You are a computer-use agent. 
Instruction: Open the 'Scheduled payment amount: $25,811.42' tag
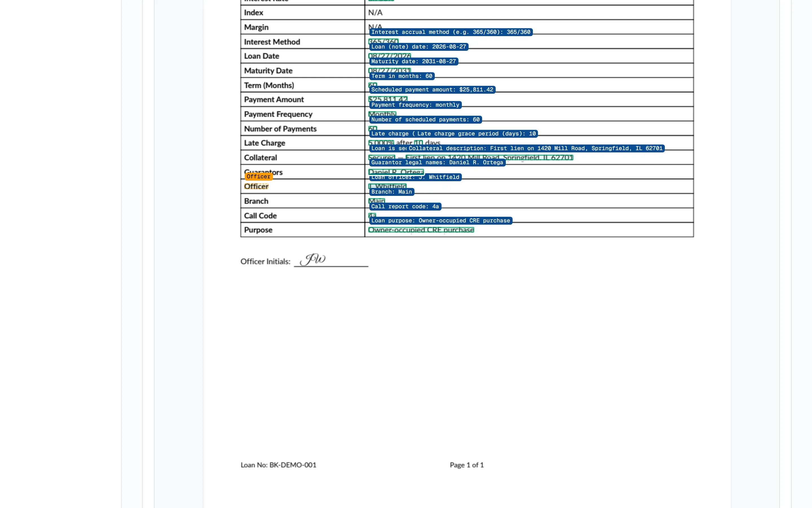click(x=432, y=90)
